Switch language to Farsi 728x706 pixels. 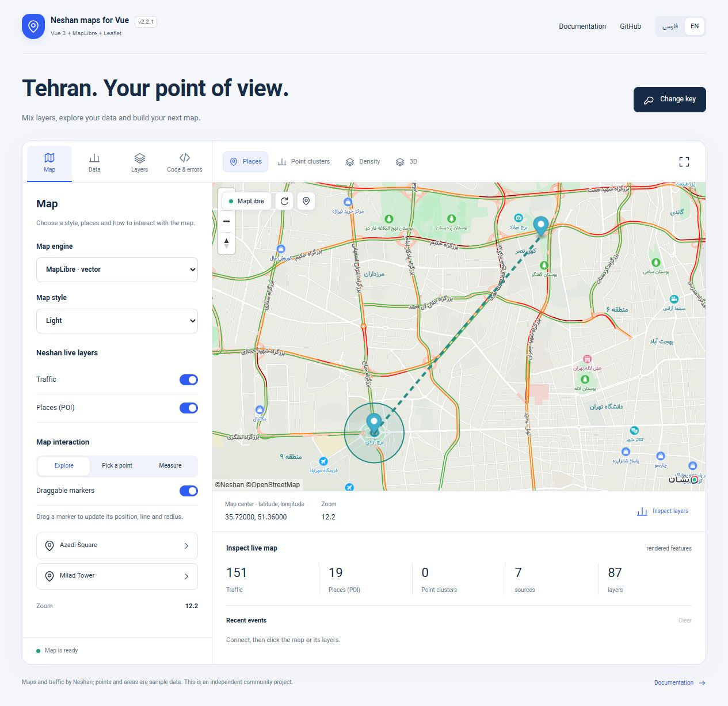click(670, 26)
